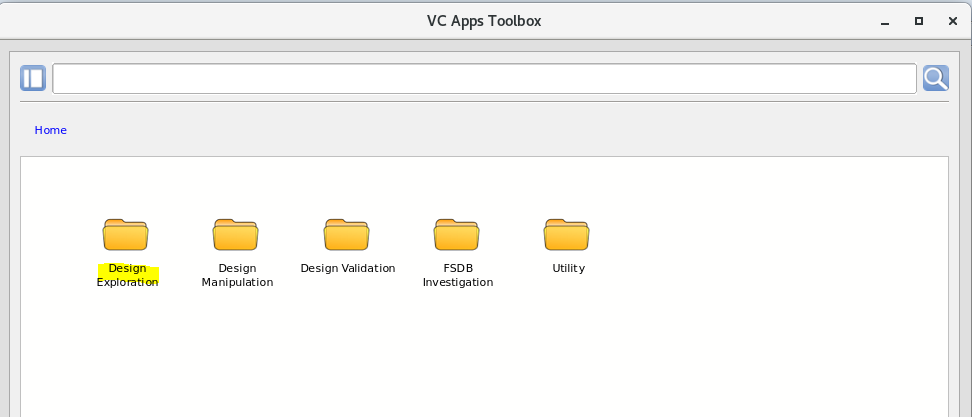Go to the Home breadcrumb link
The width and height of the screenshot is (972, 417).
coord(50,130)
